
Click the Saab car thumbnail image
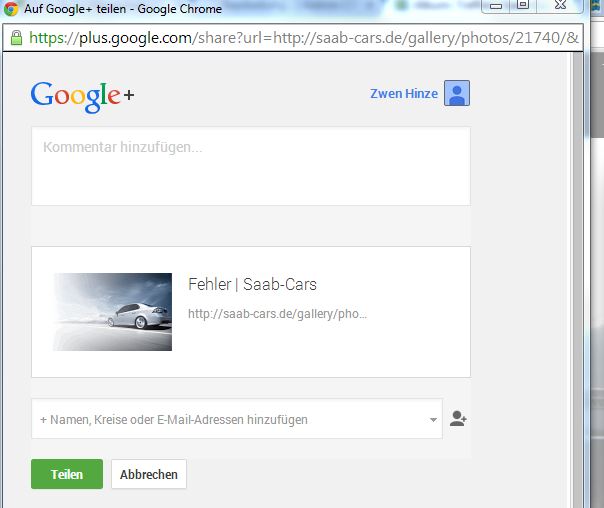[x=112, y=312]
